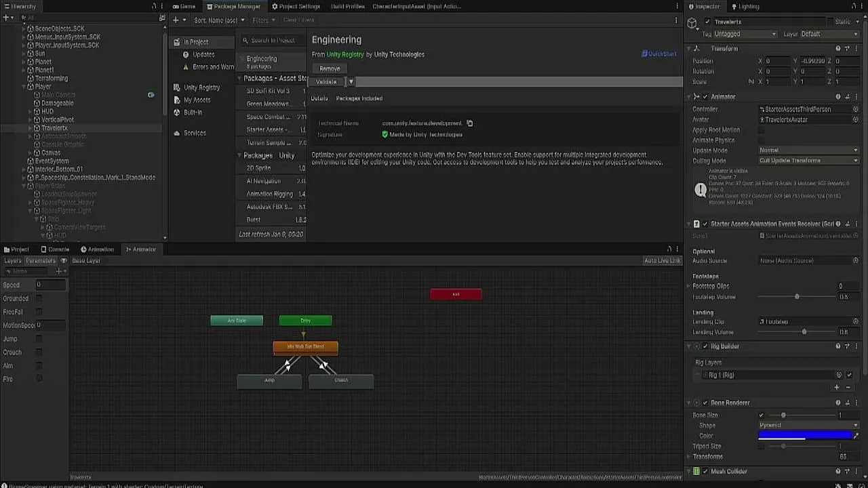Open the Culling Mode dropdown
The width and height of the screenshot is (868, 488).
[x=808, y=161]
